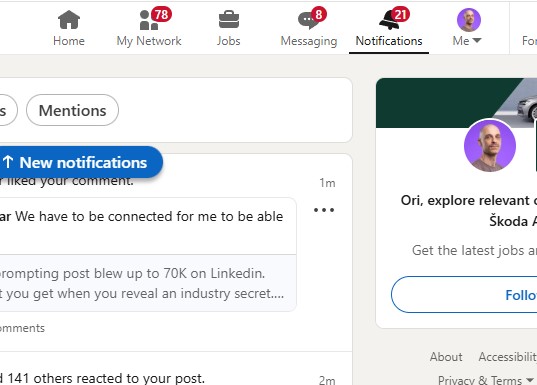Click the 21 badge on Notifications
The height and width of the screenshot is (385, 537).
(x=400, y=14)
